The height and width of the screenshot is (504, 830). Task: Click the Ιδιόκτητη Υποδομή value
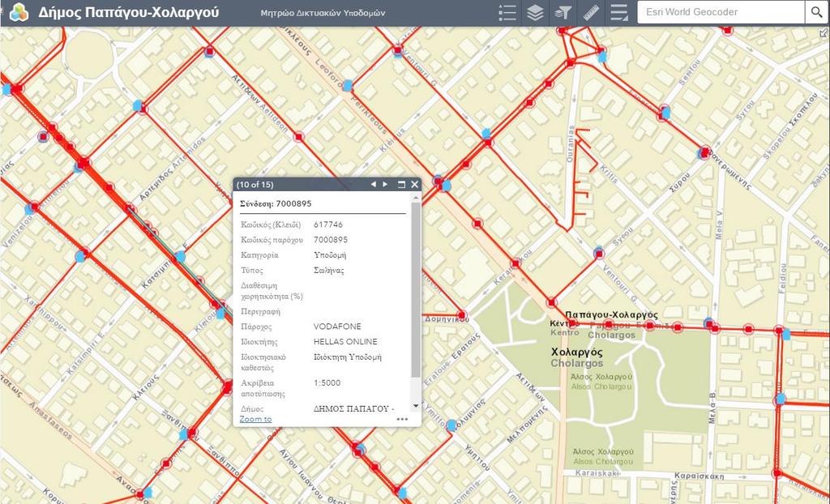pyautogui.click(x=348, y=357)
